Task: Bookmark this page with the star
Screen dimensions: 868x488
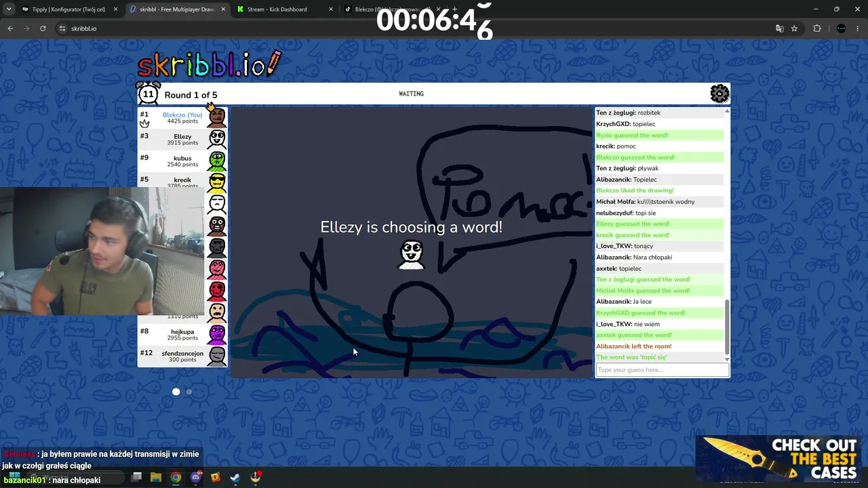Action: 794,28
